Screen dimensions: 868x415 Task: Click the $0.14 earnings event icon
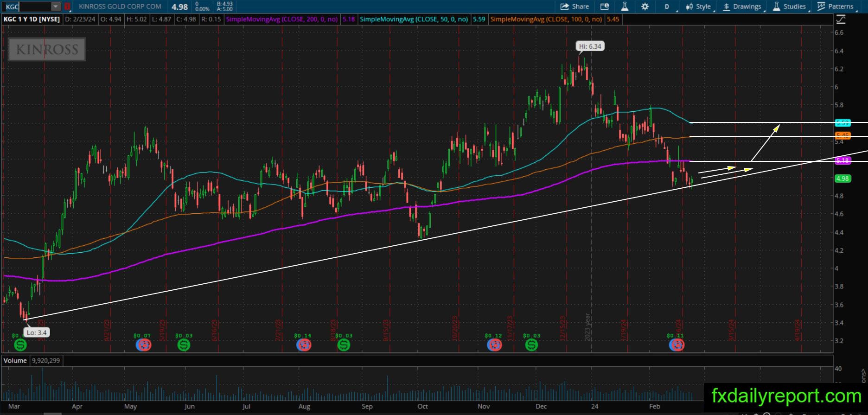[303, 345]
